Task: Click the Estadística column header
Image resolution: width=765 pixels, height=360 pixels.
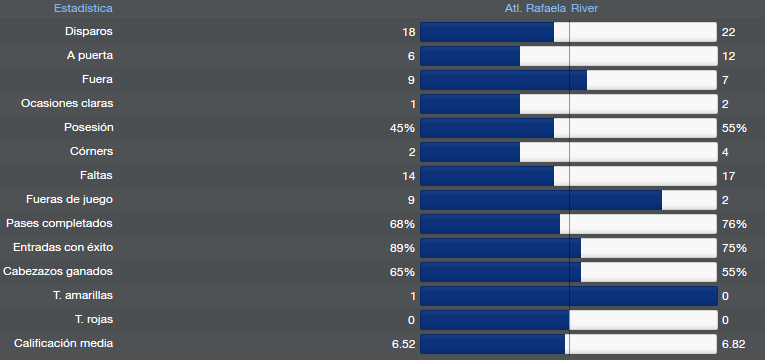Action: coord(83,8)
